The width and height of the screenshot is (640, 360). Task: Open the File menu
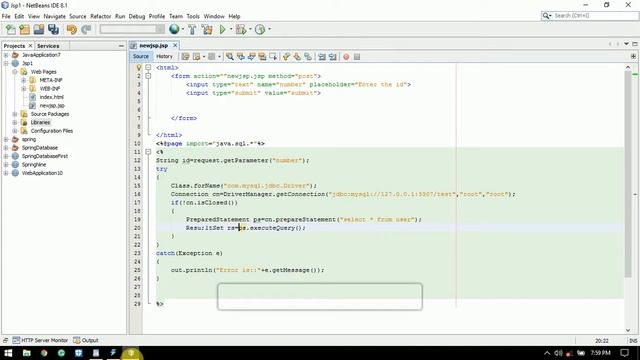6,16
